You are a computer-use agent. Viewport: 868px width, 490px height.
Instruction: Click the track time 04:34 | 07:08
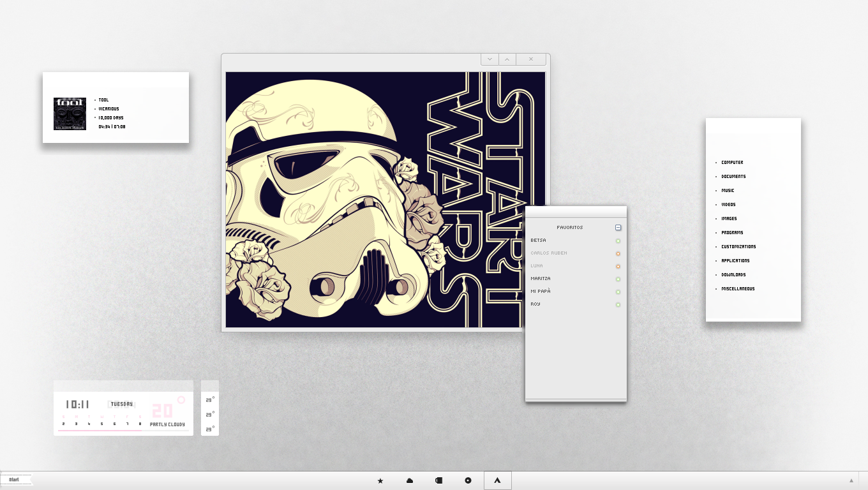[112, 127]
